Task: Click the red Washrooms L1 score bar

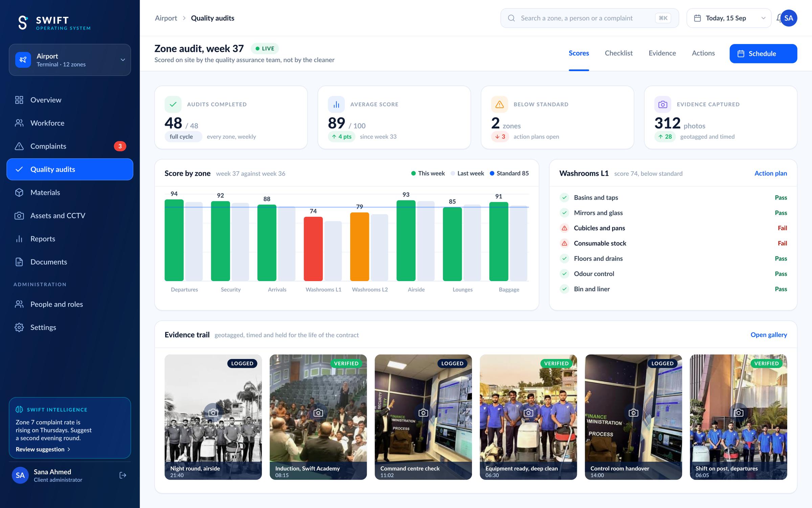Action: [x=313, y=249]
